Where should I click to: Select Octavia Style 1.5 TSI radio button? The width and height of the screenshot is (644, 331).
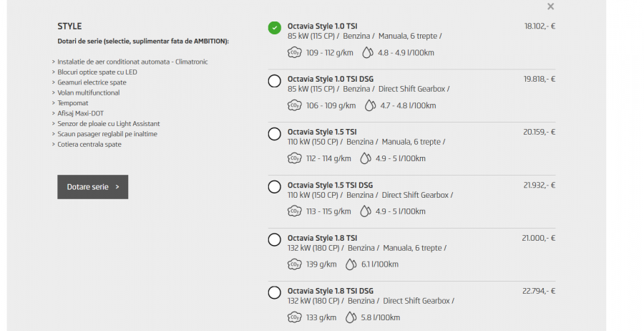point(274,134)
